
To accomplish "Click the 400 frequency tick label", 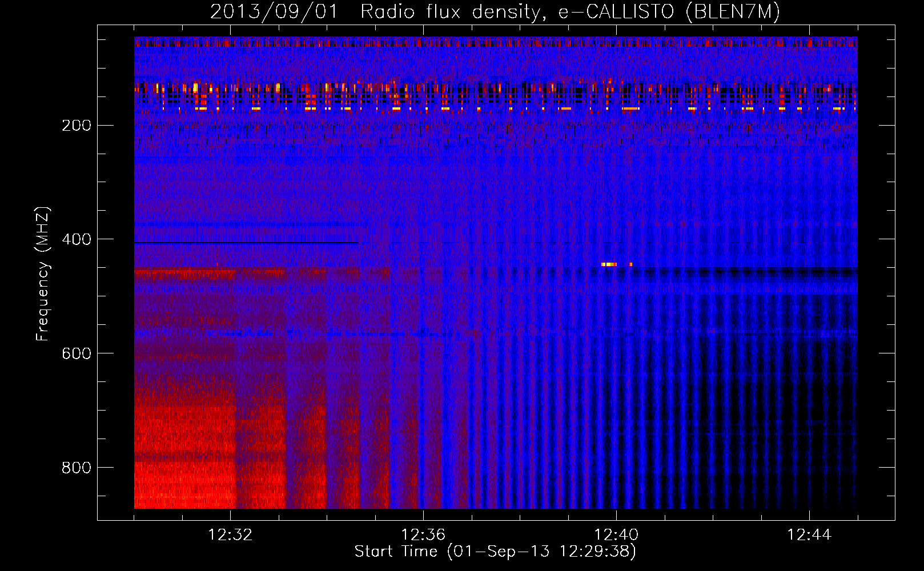I will [x=77, y=240].
